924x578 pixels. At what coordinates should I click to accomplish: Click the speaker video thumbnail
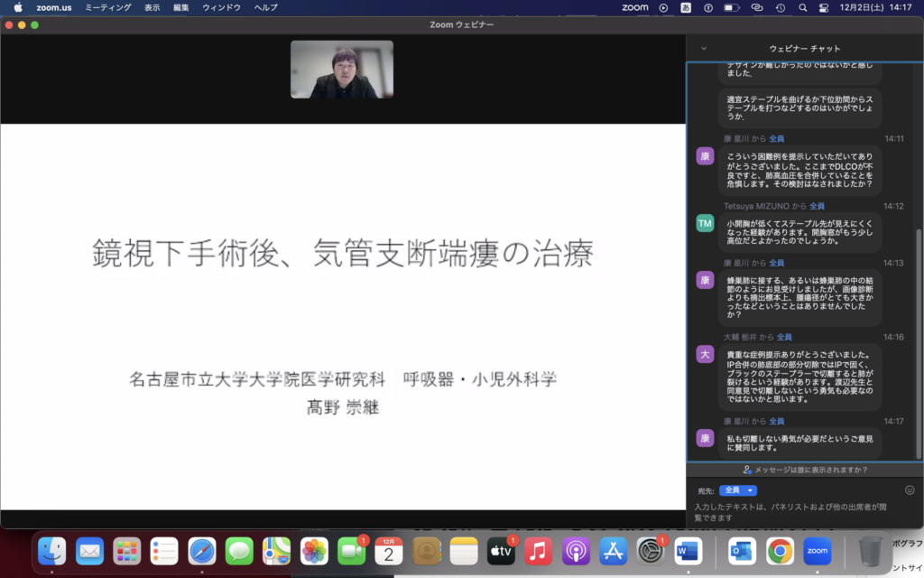coord(342,70)
